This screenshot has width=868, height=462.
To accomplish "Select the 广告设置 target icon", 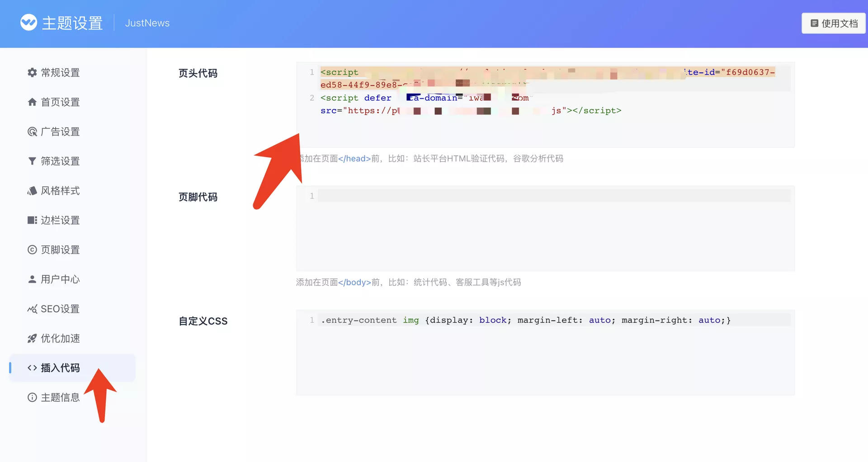I will click(32, 132).
